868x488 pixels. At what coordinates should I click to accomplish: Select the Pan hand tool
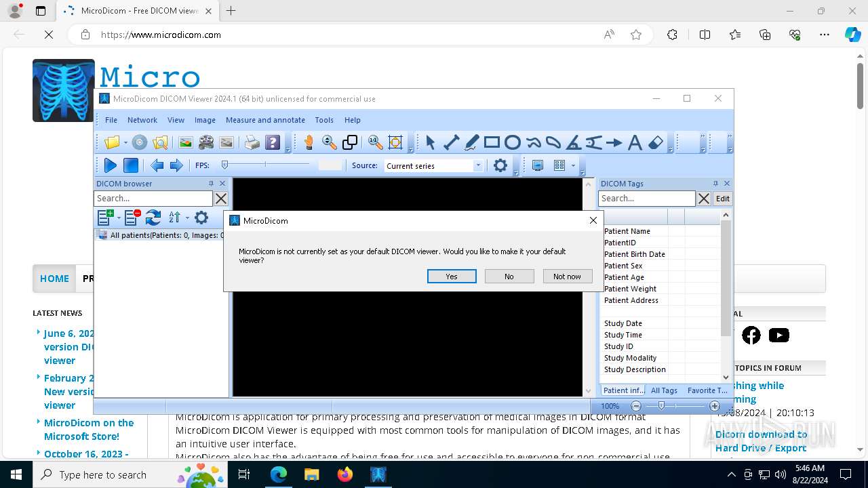(x=309, y=142)
